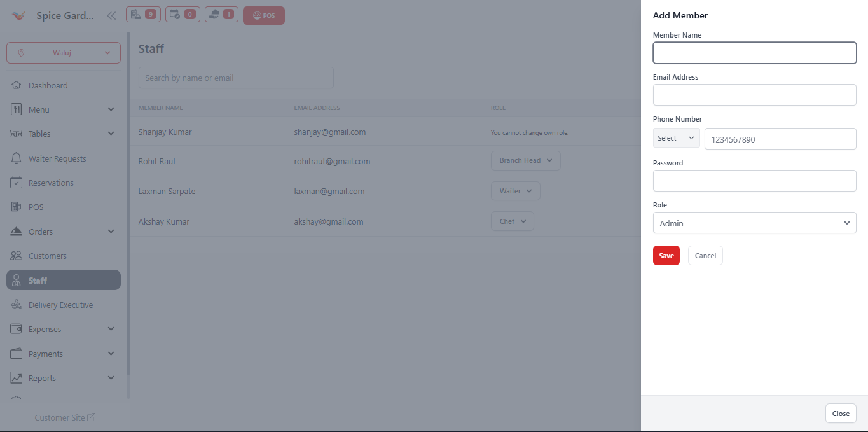The height and width of the screenshot is (432, 868).
Task: Click the Spice Garden logo icon
Action: click(20, 16)
